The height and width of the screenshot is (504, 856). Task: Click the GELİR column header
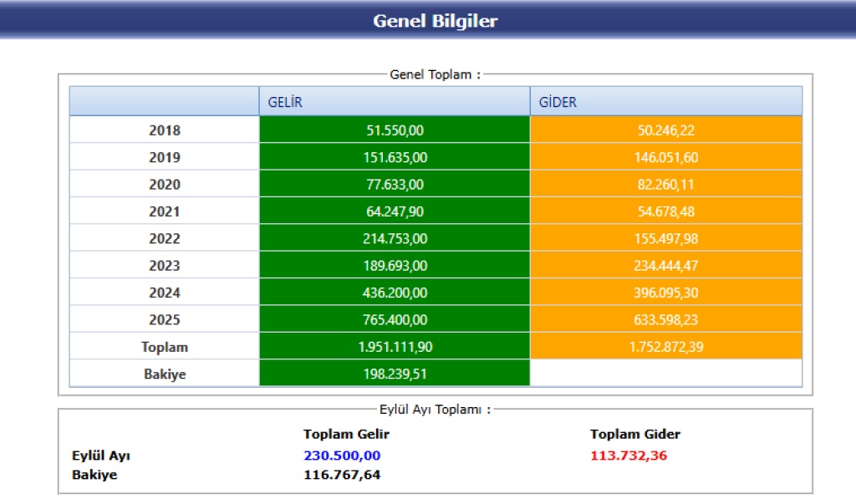tap(285, 102)
